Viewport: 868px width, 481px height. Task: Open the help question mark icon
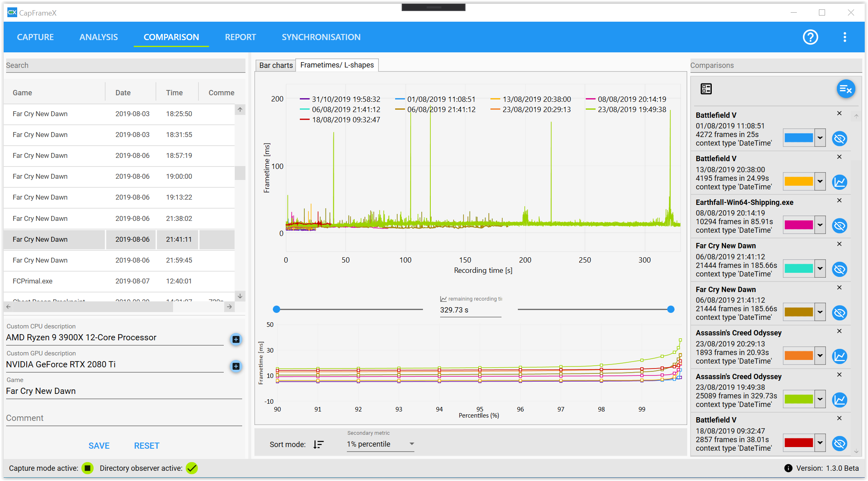pos(810,37)
